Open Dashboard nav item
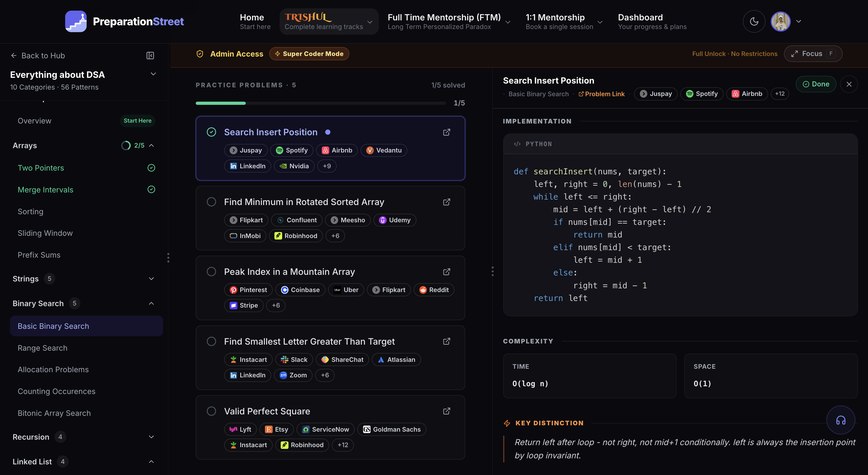868x475 pixels. point(652,21)
